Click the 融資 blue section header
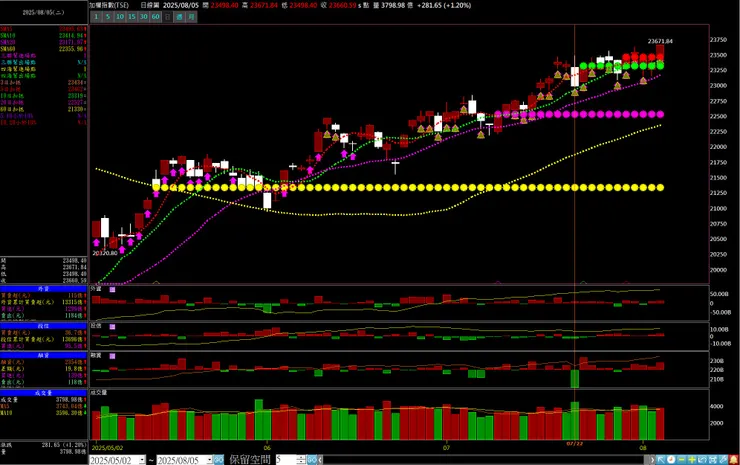Image resolution: width=740 pixels, height=465 pixels. (43, 355)
